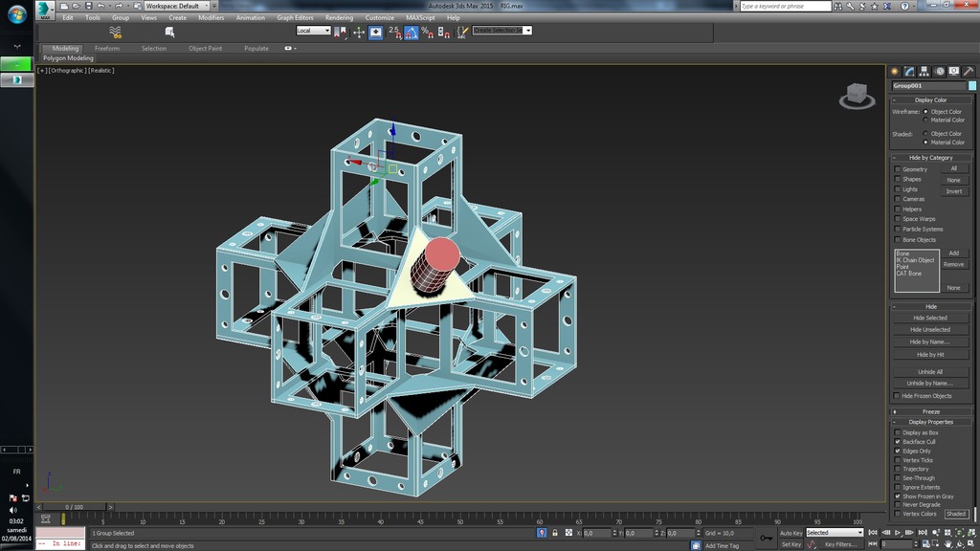Toggle Select and Manipulate tool

click(359, 32)
